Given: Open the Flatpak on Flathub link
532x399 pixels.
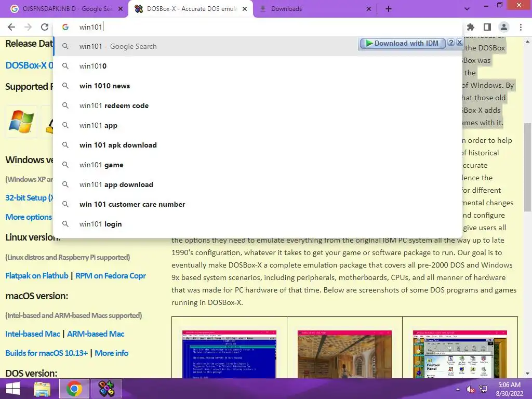Looking at the screenshot, I should [37, 276].
